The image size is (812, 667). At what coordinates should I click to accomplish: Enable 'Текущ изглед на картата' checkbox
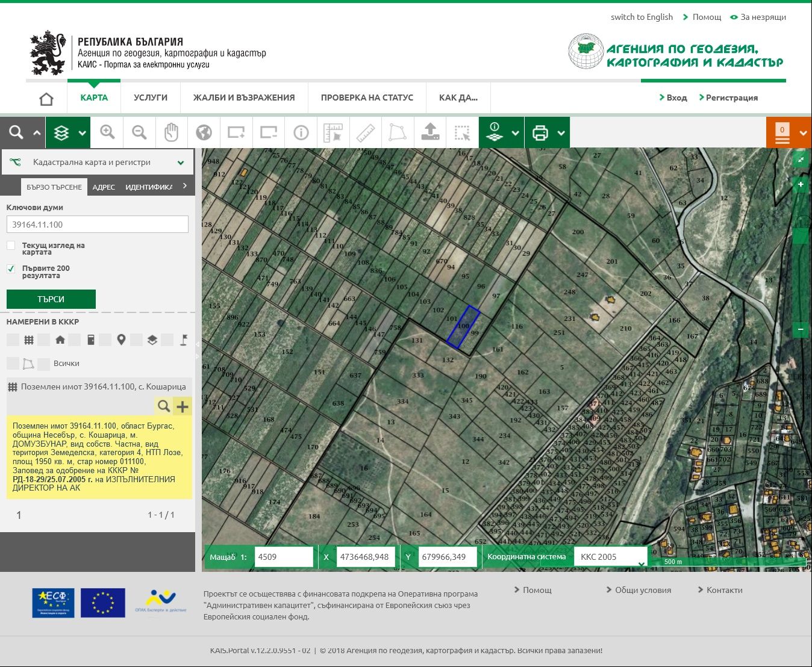tap(11, 246)
